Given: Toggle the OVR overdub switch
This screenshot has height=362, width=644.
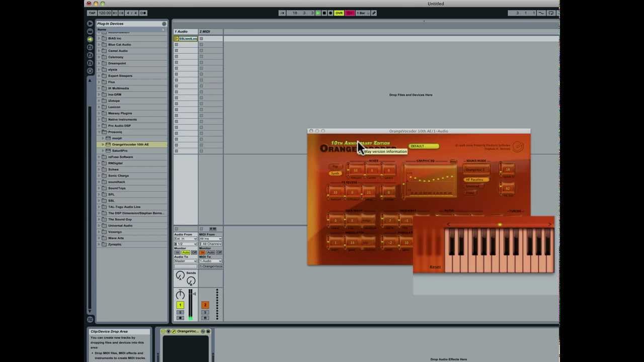Looking at the screenshot, I should [x=339, y=13].
